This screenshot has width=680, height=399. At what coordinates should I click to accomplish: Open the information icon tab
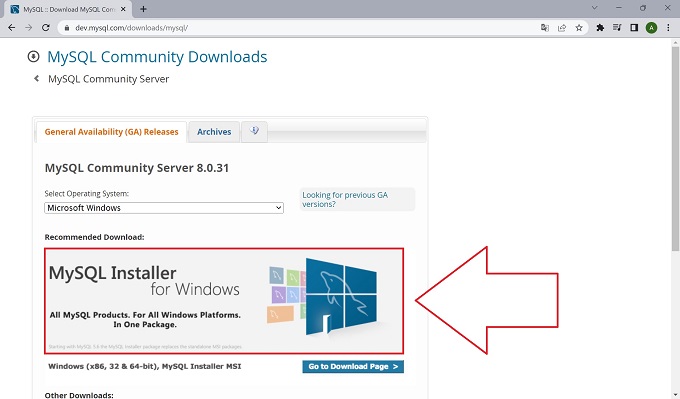(255, 131)
